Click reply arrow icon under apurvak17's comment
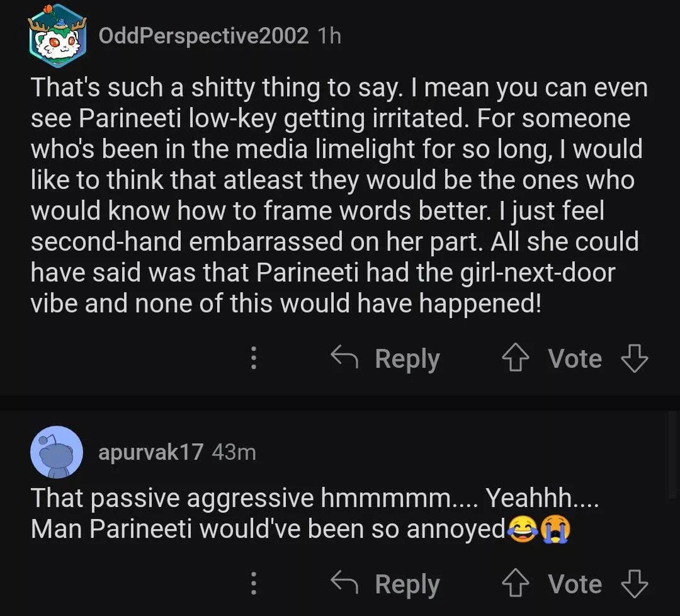Screen dimensions: 680x616 pos(345,584)
